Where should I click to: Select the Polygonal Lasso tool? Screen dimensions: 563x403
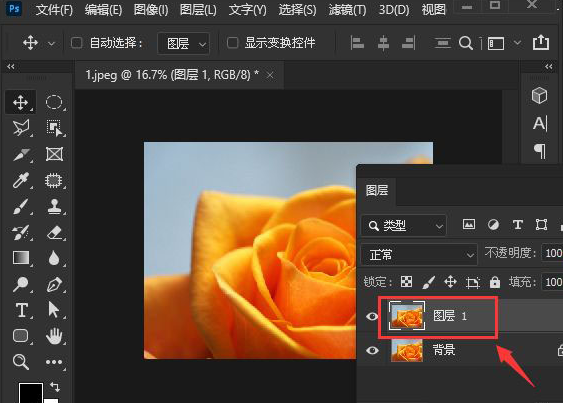pos(20,128)
